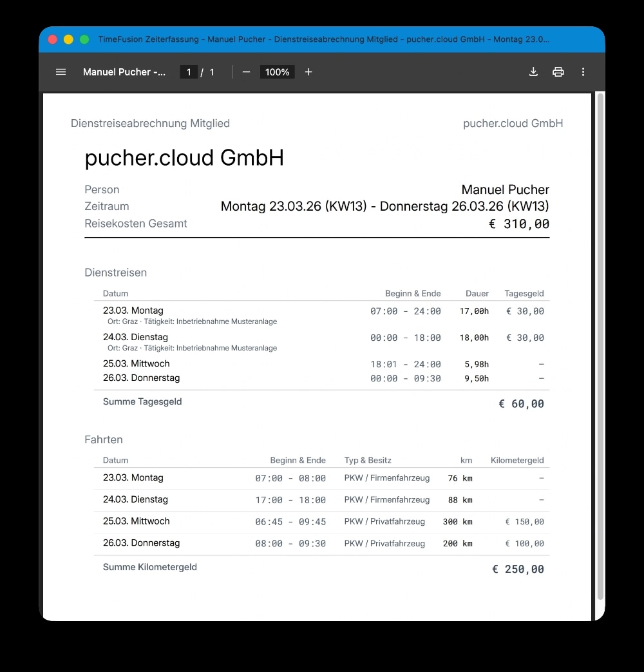
Task: Click the document title 'Manuel Pucher -...'
Action: click(124, 72)
